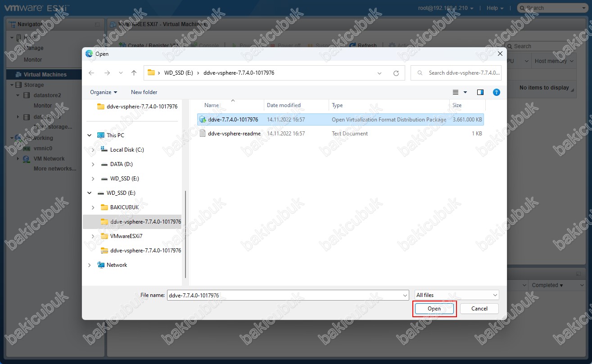Toggle the preview pane icon
Viewport: 592px width, 364px height.
point(480,92)
